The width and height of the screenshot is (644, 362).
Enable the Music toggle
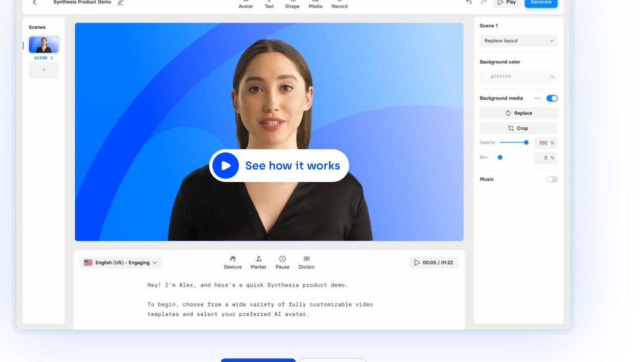[552, 179]
